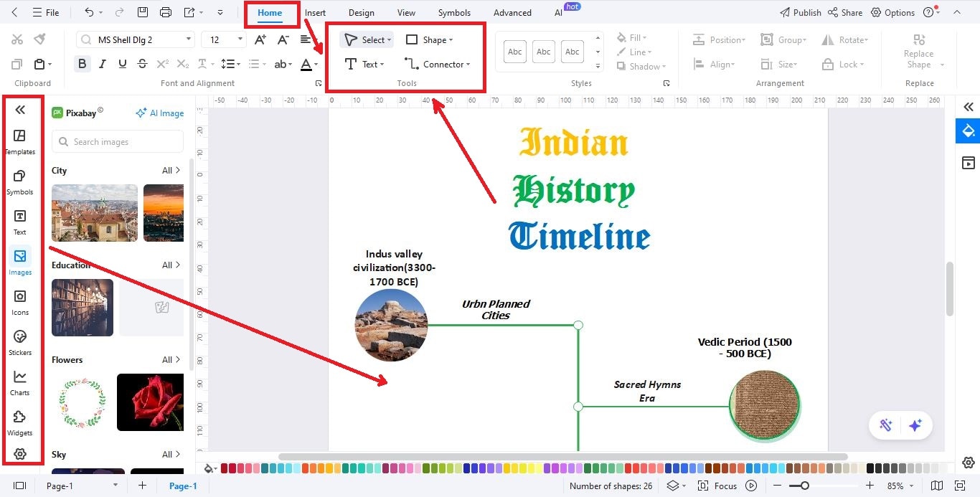Click the AI Image link above search
The height and width of the screenshot is (497, 980).
pyautogui.click(x=159, y=113)
